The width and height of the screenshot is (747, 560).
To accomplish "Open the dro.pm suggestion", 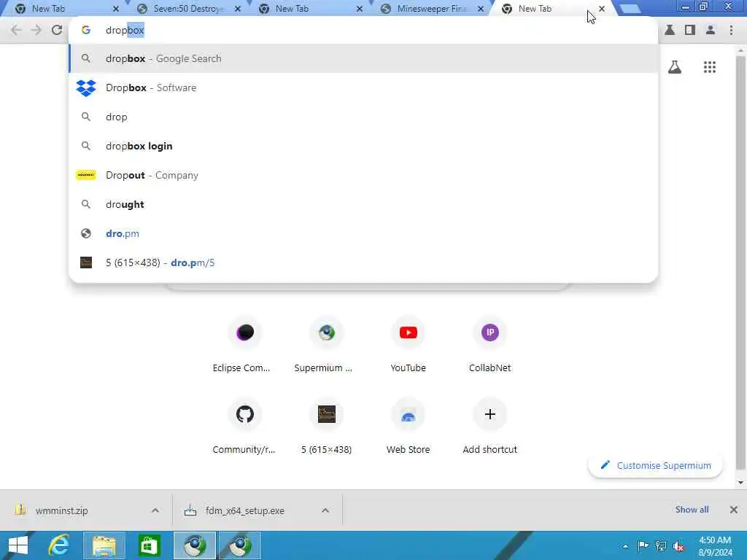I will 363,233.
